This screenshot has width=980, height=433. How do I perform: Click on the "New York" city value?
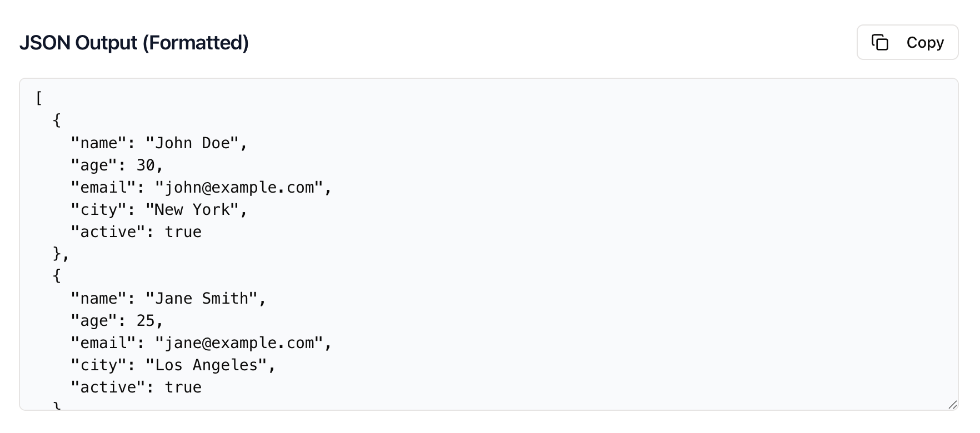coord(194,209)
